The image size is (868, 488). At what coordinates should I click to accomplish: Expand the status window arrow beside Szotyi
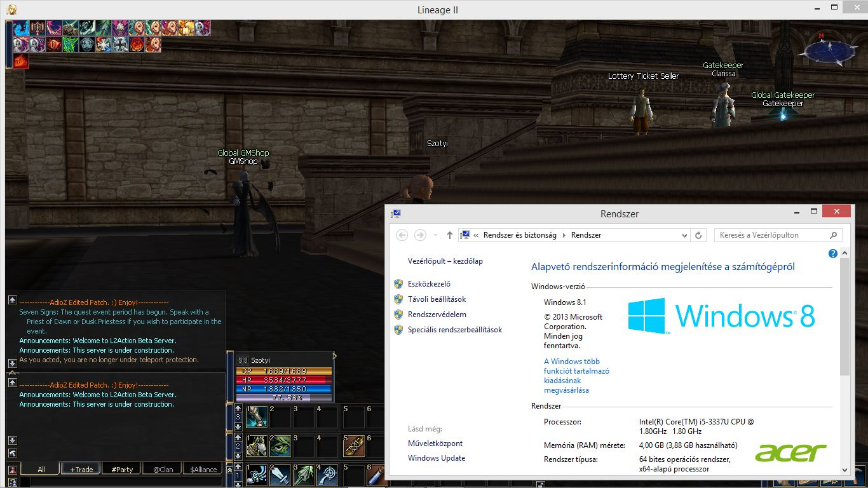click(334, 356)
